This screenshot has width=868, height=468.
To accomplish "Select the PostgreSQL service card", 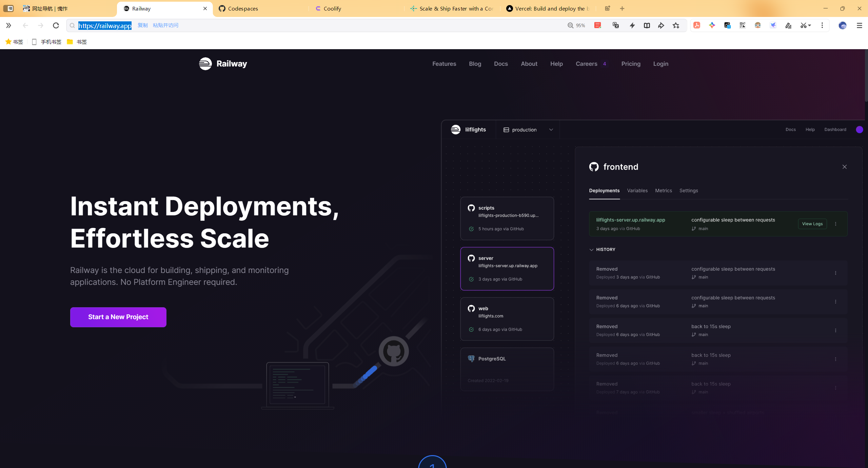I will (x=507, y=369).
